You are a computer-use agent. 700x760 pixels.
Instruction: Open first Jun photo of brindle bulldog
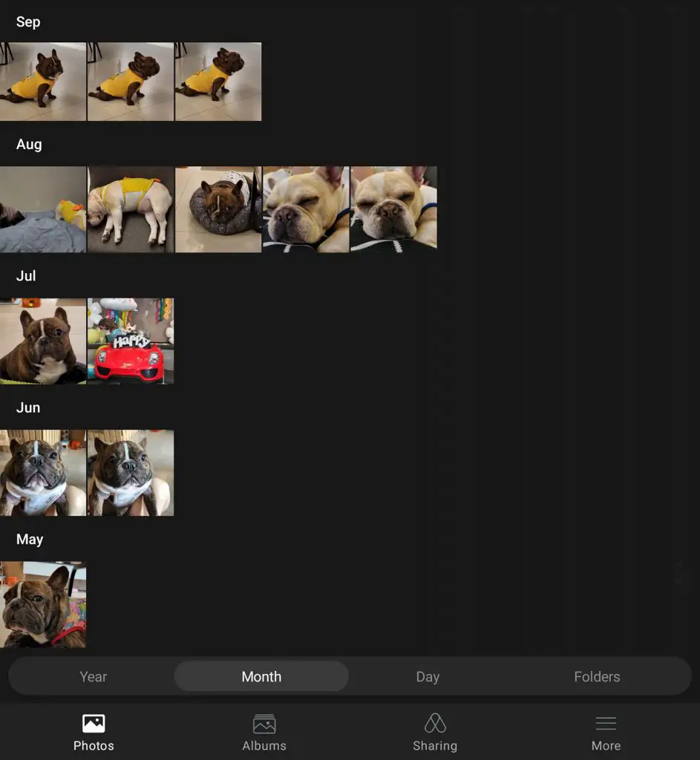43,473
